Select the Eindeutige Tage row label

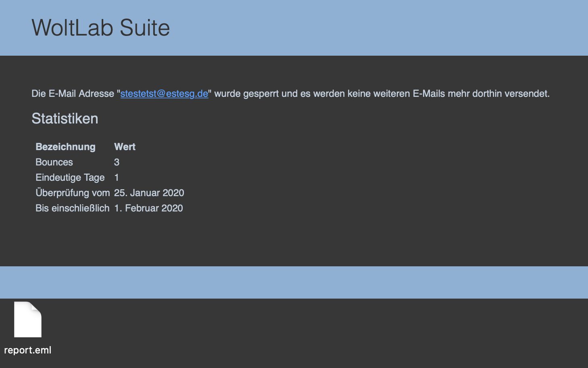pos(70,178)
